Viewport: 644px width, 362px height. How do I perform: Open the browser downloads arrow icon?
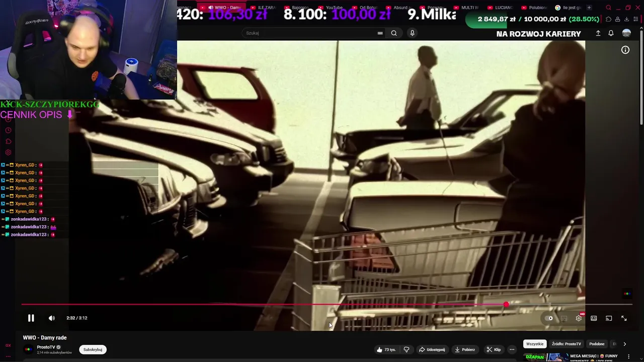(626, 19)
